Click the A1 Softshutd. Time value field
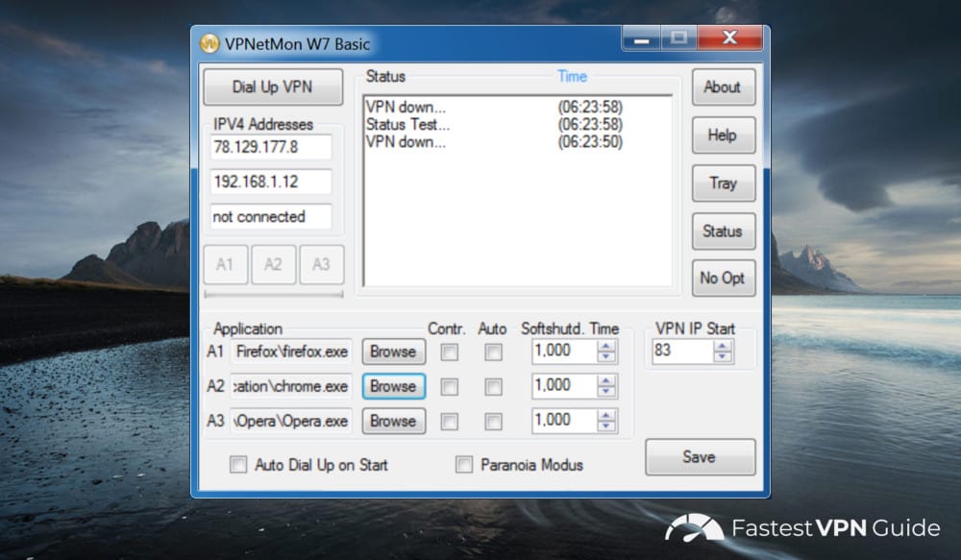The width and height of the screenshot is (961, 560). tap(564, 351)
